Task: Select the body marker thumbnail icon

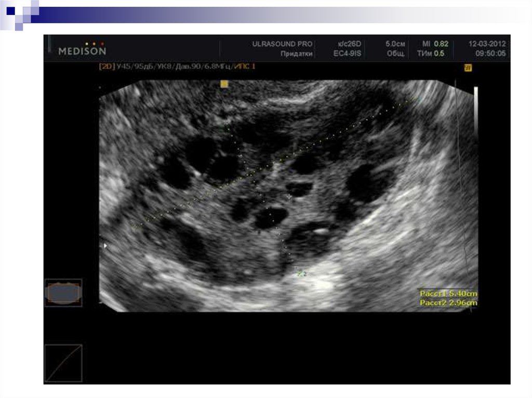Action: click(x=63, y=293)
